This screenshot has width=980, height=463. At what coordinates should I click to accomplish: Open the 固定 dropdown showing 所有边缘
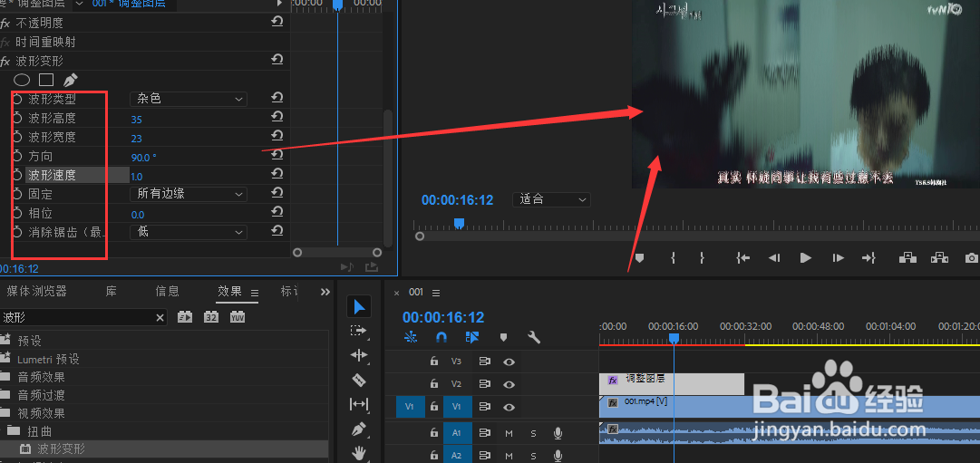pyautogui.click(x=189, y=194)
